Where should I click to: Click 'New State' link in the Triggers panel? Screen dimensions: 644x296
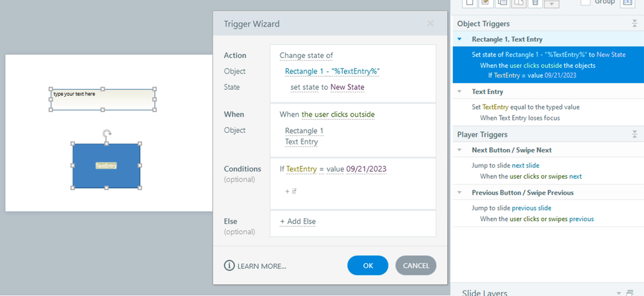(611, 55)
